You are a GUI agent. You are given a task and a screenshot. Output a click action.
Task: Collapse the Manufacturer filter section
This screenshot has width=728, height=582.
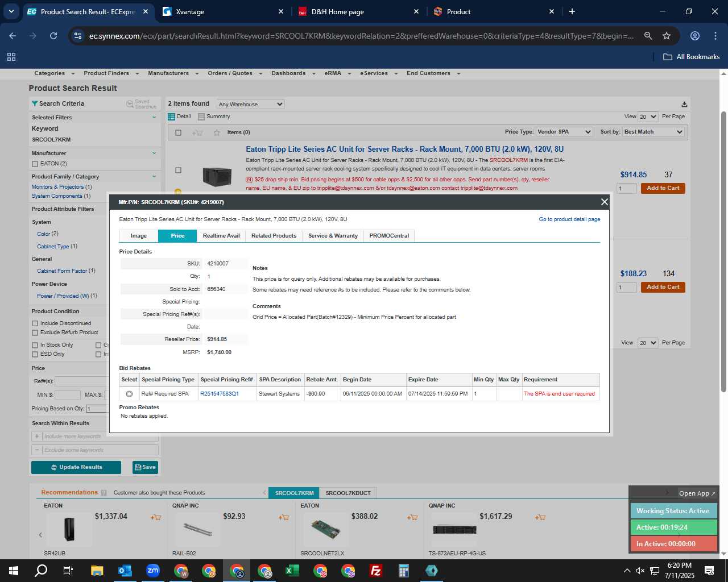pos(154,153)
